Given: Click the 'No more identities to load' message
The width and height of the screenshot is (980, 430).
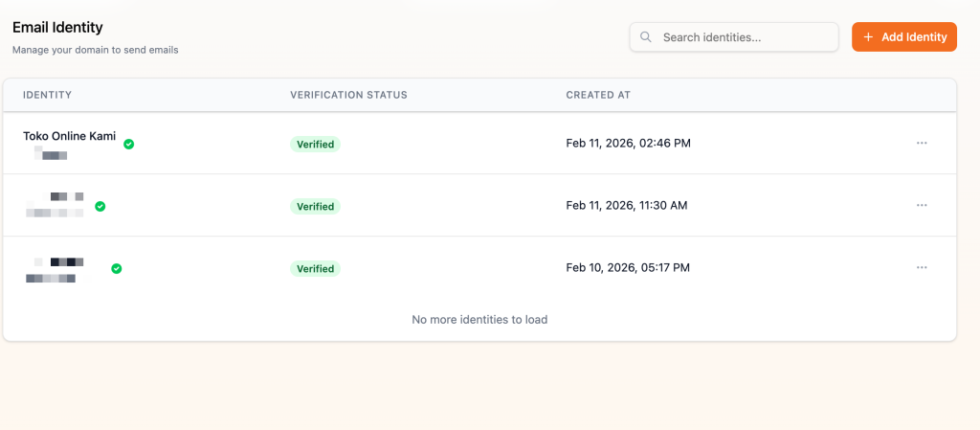Looking at the screenshot, I should (x=479, y=320).
